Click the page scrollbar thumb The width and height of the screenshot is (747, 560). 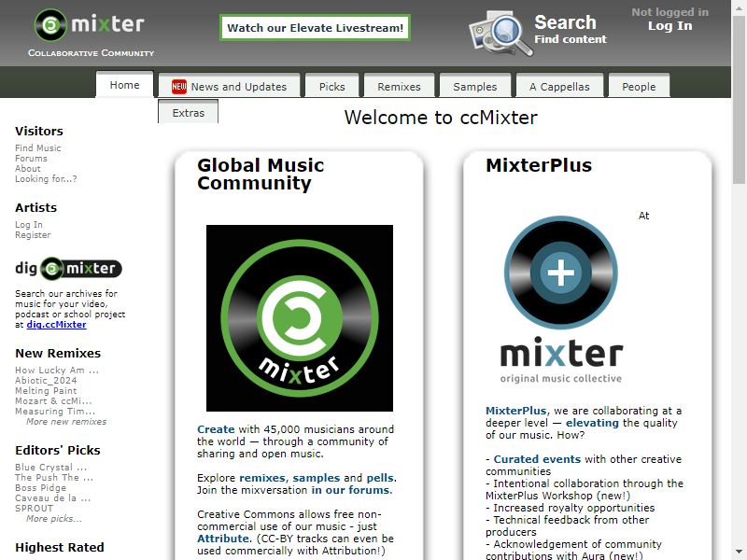click(x=739, y=100)
